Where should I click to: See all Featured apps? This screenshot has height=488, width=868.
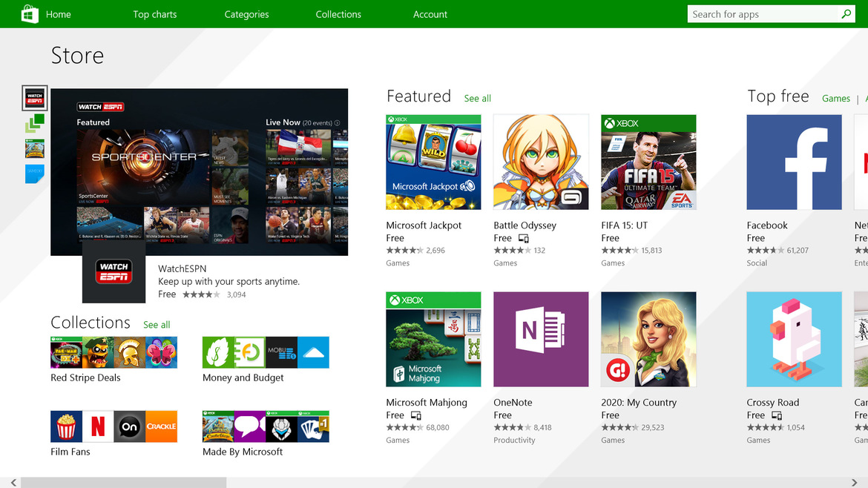point(477,99)
